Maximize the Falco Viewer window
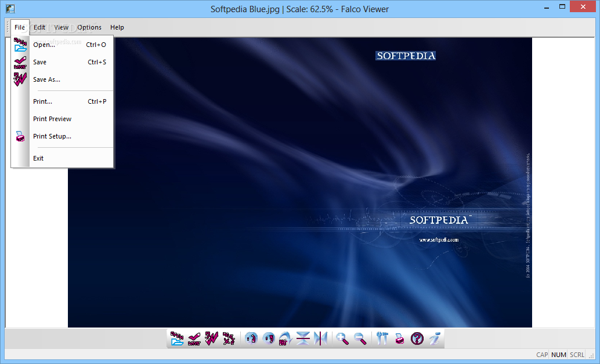Screen dimensions: 600x364 coord(562,7)
